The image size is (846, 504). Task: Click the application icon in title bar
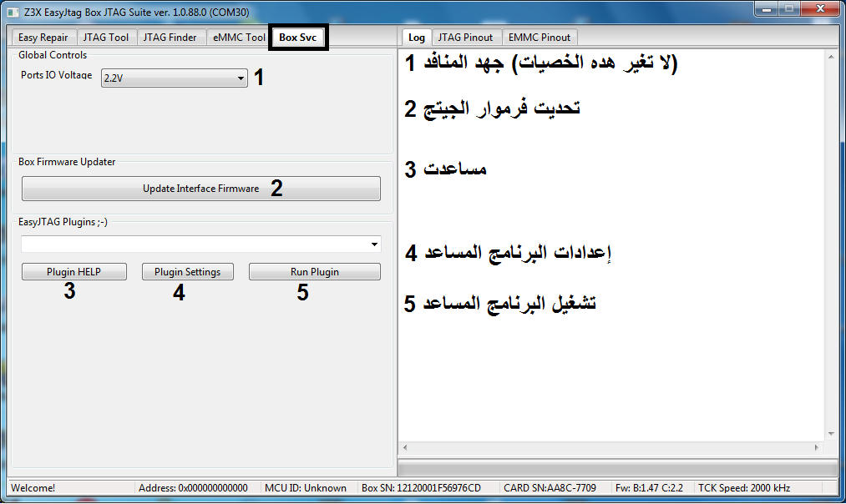[13, 12]
